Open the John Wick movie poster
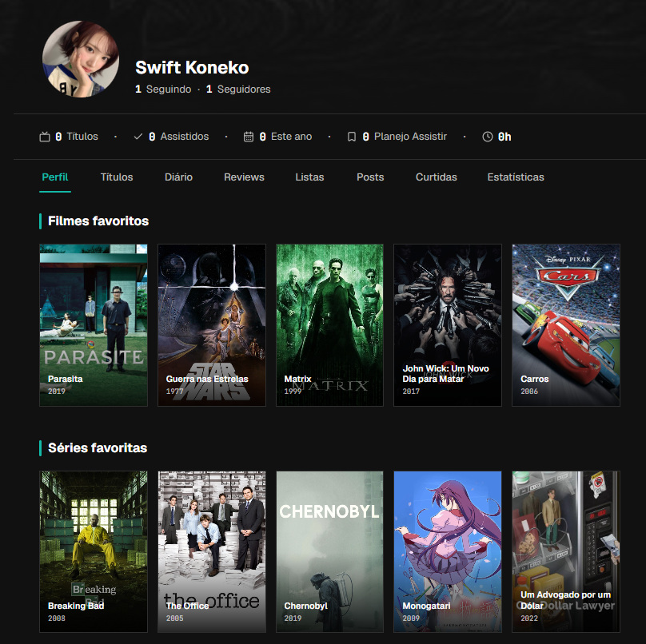Viewport: 646px width, 644px height. pyautogui.click(x=448, y=325)
